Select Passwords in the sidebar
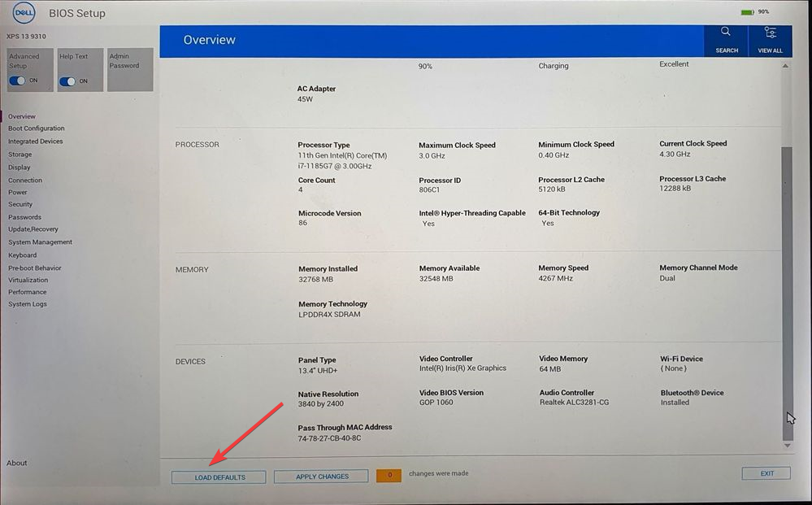Viewport: 812px width, 505px height. point(24,218)
